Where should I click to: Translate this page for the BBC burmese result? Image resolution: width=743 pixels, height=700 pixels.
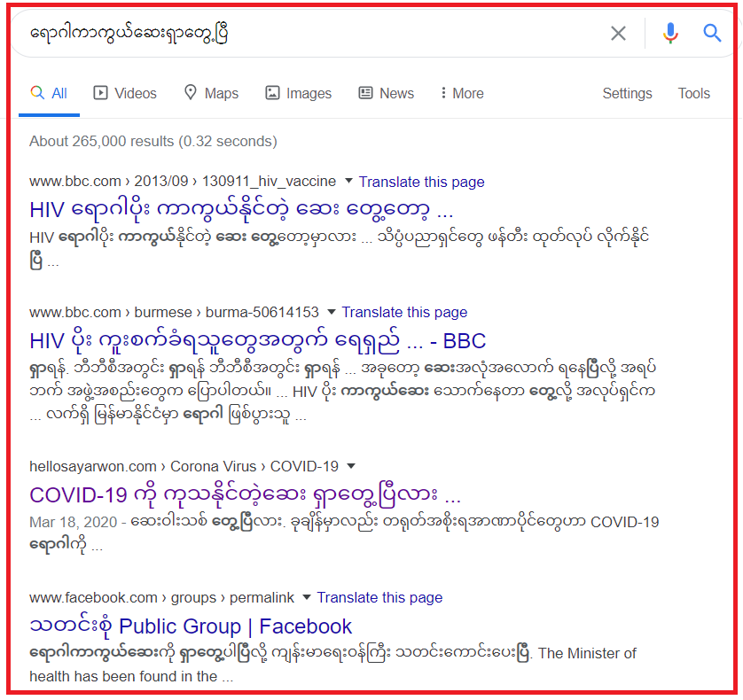coord(404,312)
